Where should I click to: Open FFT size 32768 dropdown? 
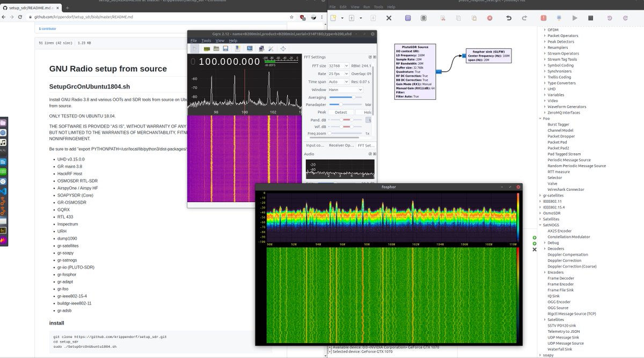coord(339,66)
